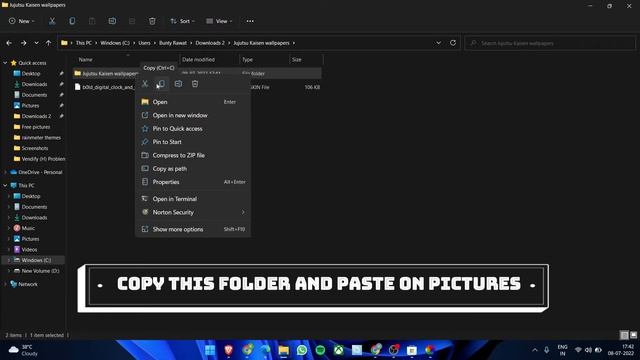Click the Rename icon in the top toolbar
This screenshot has width=640, height=360.
(112, 21)
